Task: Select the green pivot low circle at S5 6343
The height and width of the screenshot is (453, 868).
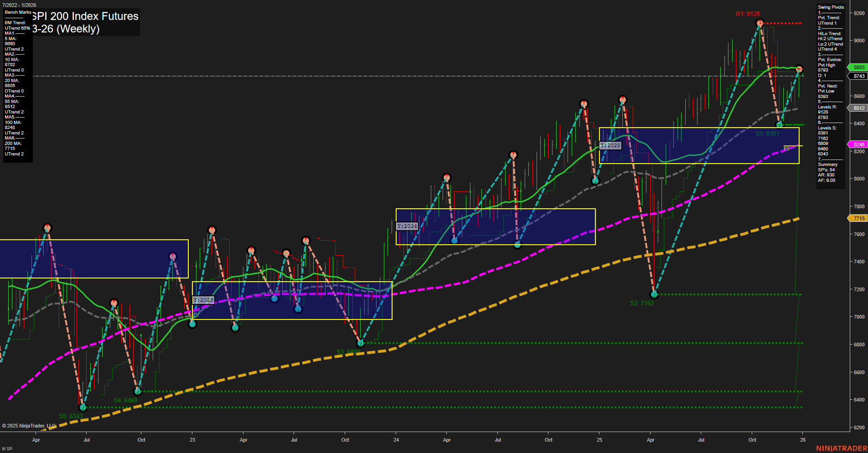Action: 83,407
